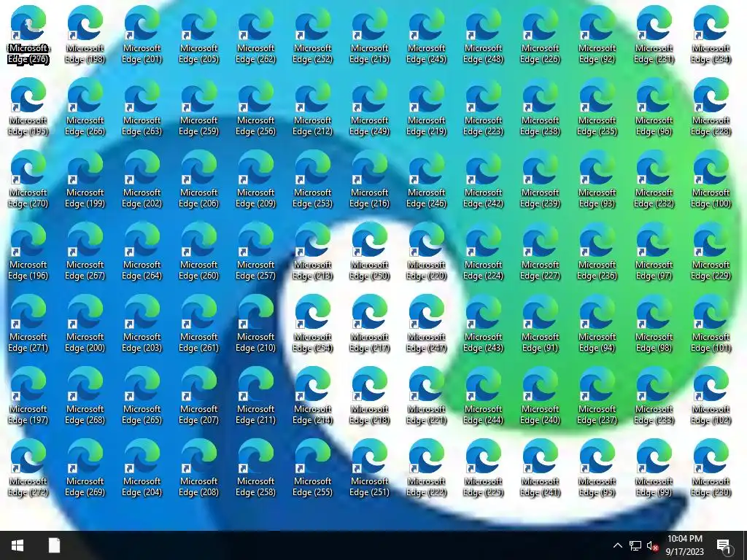Select Microsoft Edge (264) shortcut

pos(142,251)
